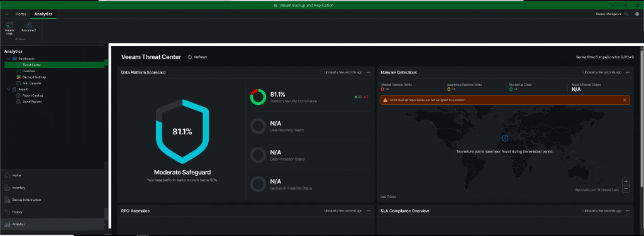This screenshot has height=236, width=644.
Task: Open the hamburger main menu
Action: click(6, 14)
